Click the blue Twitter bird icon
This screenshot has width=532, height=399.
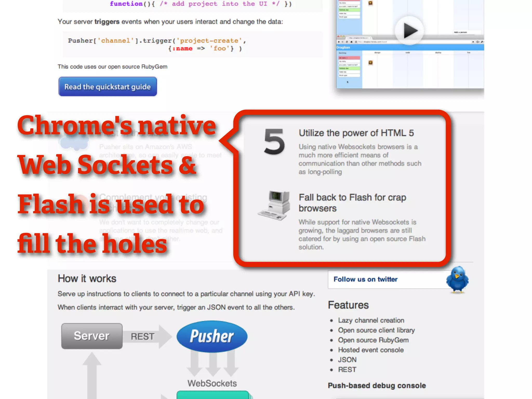tap(457, 280)
